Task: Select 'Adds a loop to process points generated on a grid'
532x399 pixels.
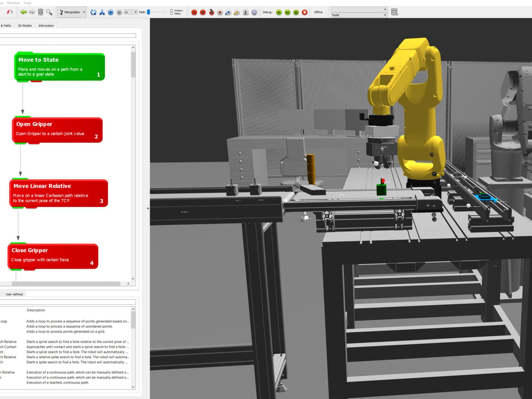Action: [66, 331]
